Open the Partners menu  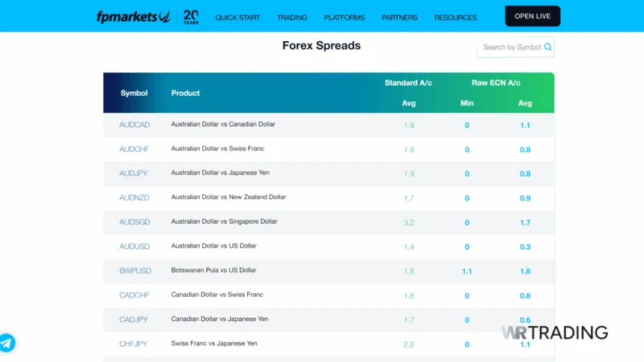[399, 18]
